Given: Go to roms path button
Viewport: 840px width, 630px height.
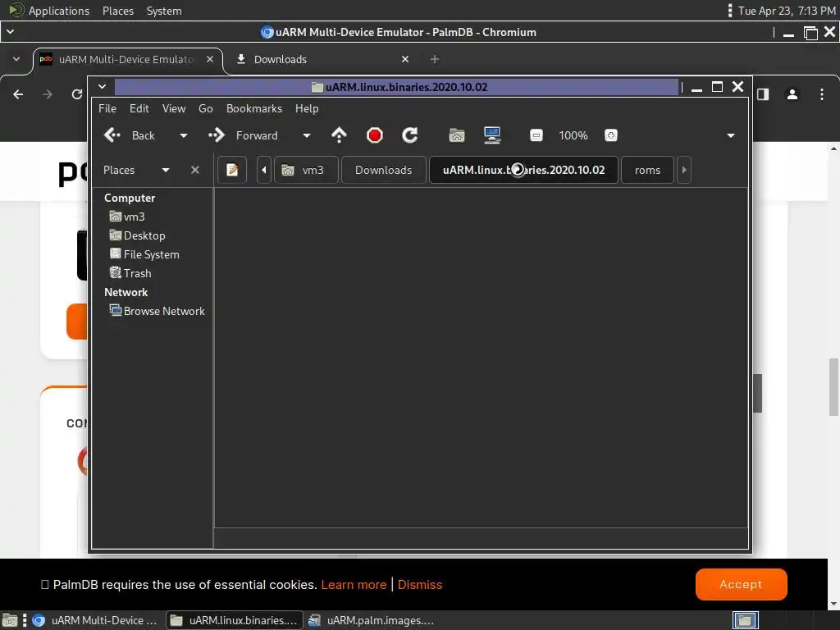Looking at the screenshot, I should [x=647, y=170].
